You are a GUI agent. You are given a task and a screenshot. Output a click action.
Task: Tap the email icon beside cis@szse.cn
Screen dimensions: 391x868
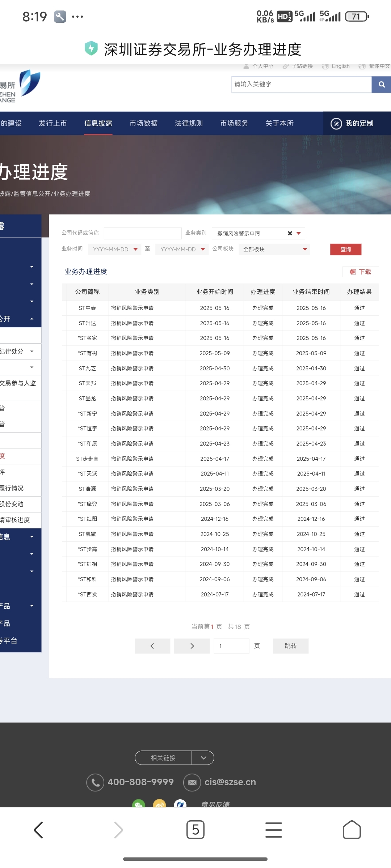[192, 782]
